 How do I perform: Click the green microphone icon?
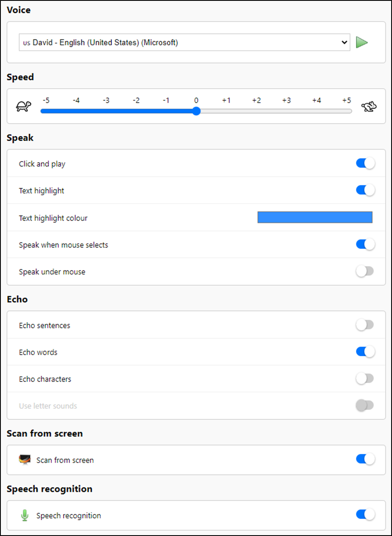(25, 515)
